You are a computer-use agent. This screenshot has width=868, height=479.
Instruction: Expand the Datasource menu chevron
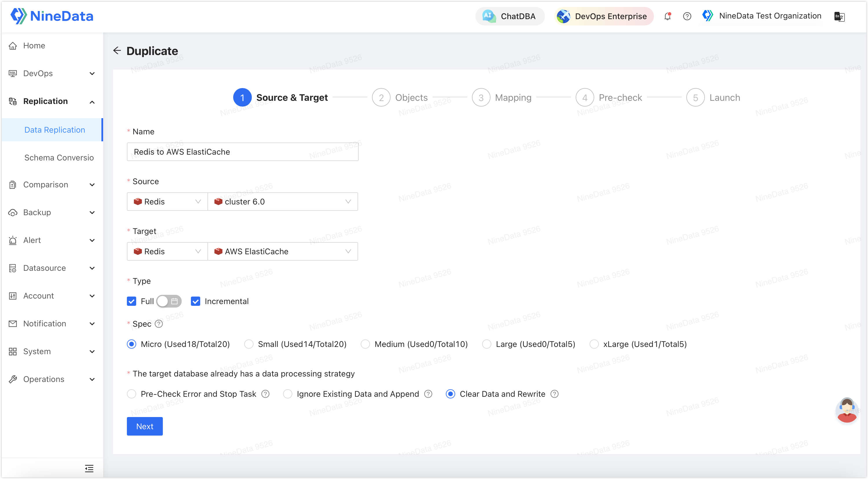click(92, 268)
